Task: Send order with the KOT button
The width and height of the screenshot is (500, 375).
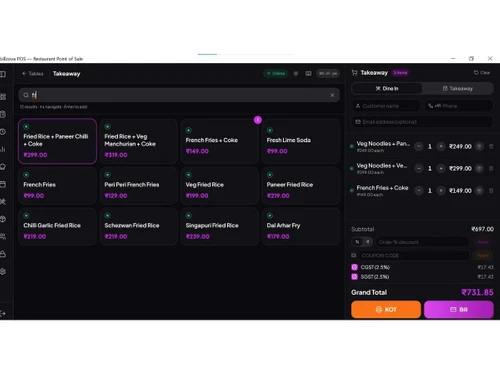Action: point(386,309)
